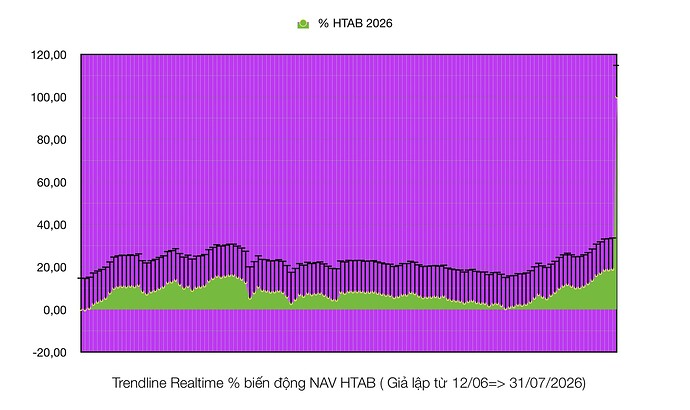690x410 pixels.
Task: Click the first error bar at chart start
Action: tap(81, 294)
